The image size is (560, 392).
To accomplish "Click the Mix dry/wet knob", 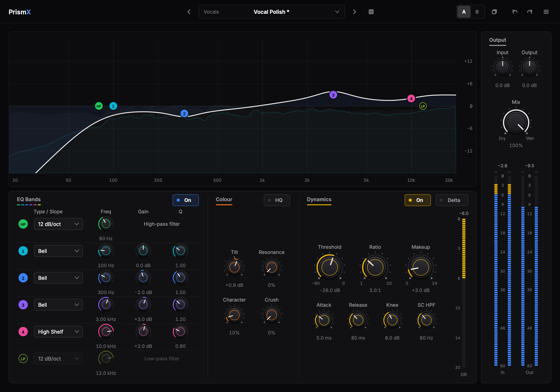I will tap(516, 122).
